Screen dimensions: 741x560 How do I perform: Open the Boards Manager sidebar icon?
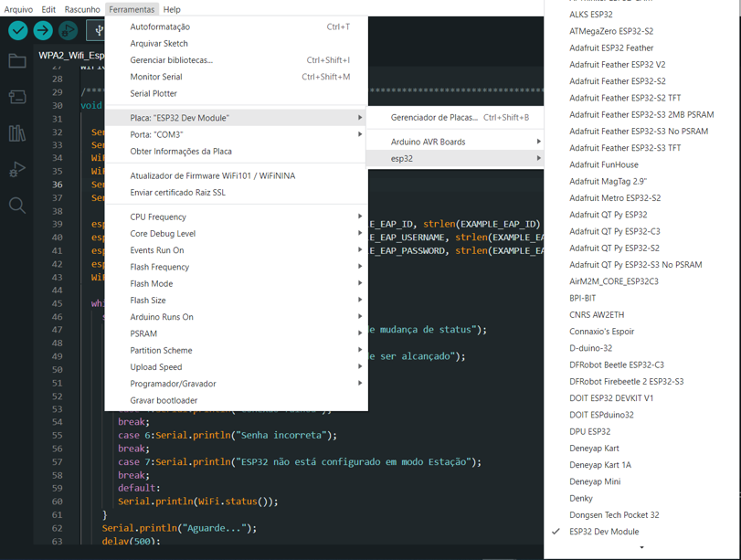[16, 95]
